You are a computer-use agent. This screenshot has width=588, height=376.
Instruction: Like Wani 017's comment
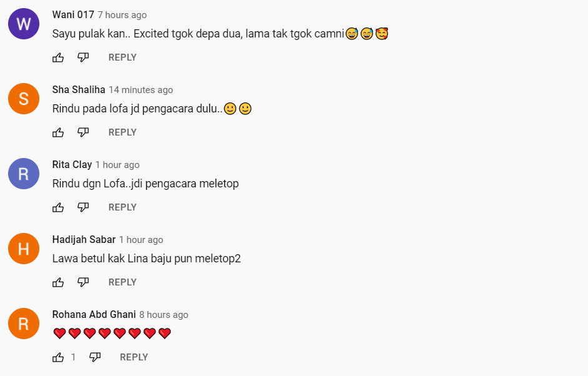click(x=58, y=57)
